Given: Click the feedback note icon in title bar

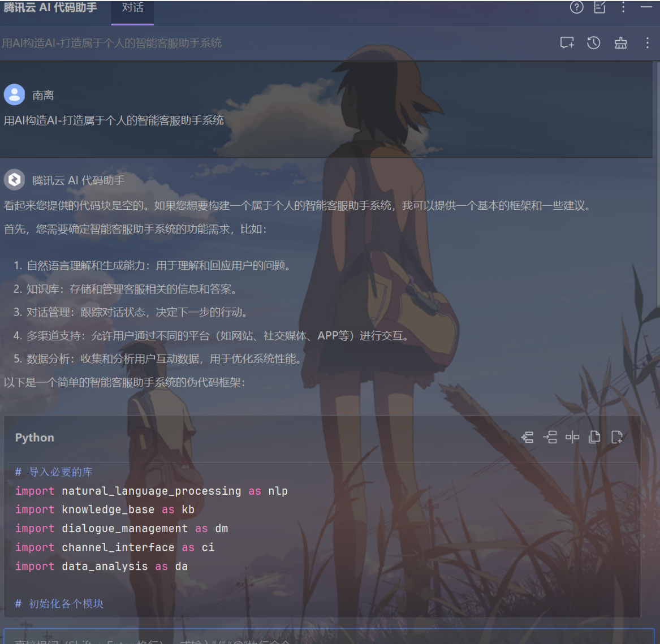Looking at the screenshot, I should click(x=600, y=7).
